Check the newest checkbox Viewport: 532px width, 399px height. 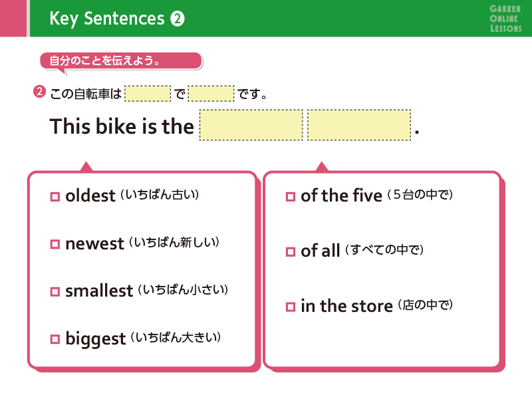(55, 244)
